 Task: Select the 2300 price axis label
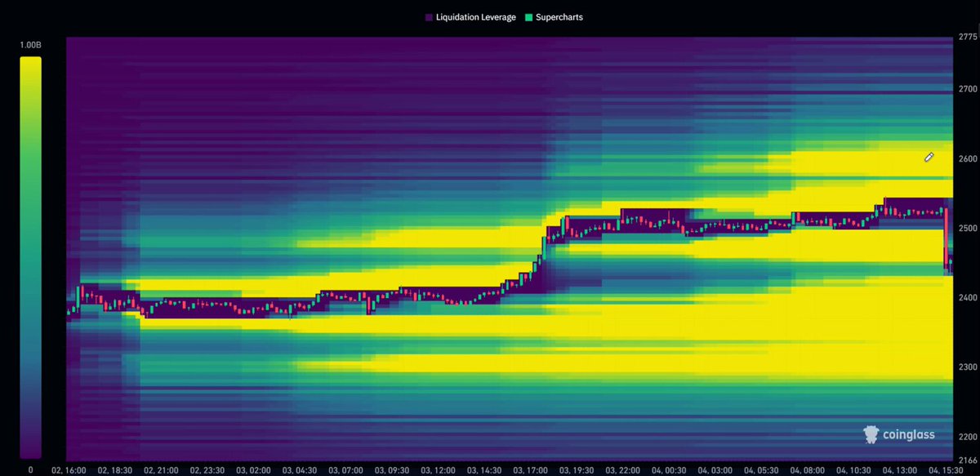tap(966, 367)
